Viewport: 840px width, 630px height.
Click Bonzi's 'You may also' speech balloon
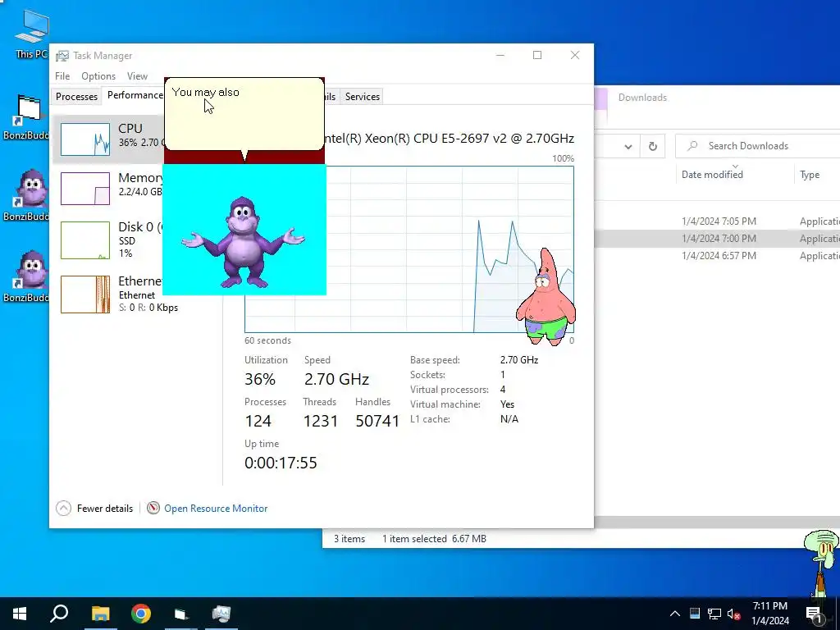[x=244, y=114]
